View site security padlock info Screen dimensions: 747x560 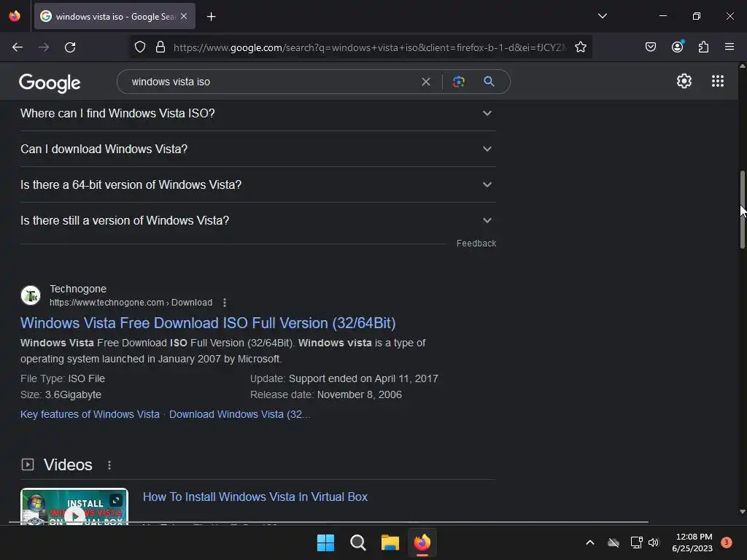[160, 47]
